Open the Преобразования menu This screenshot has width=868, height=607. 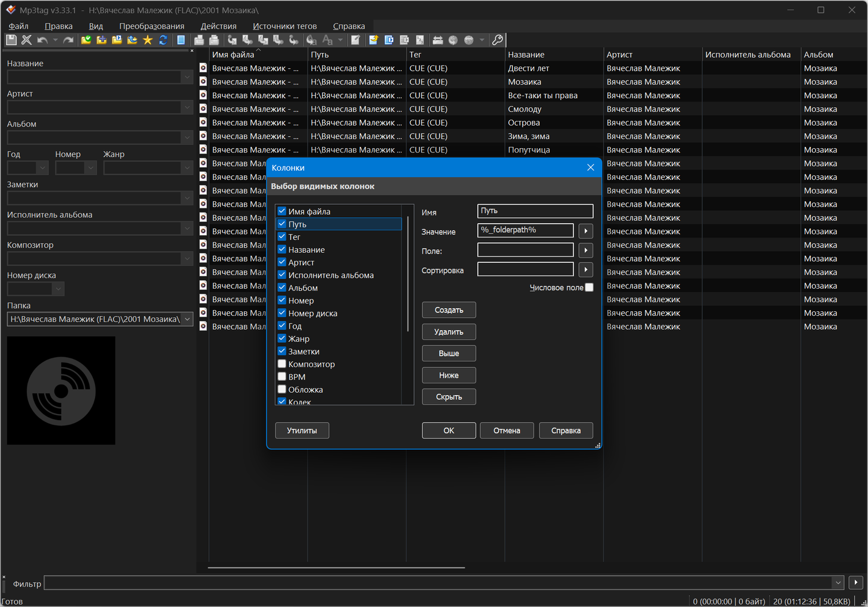[151, 26]
